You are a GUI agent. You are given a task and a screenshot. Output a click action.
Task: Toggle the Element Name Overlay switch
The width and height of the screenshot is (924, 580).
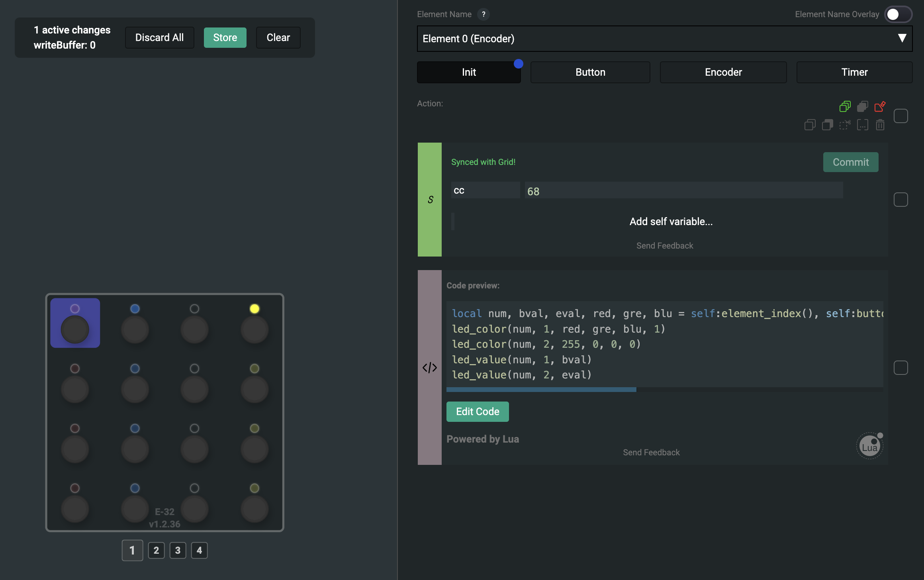898,14
